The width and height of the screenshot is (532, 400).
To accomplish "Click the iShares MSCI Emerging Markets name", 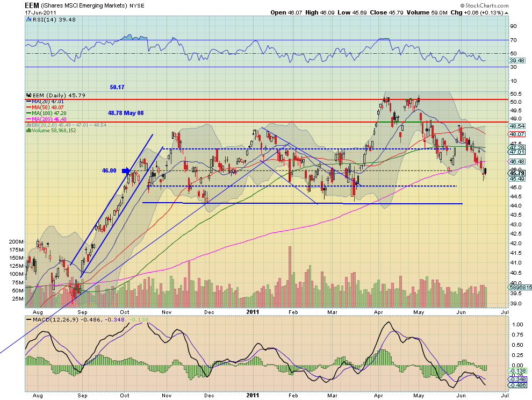I will pyautogui.click(x=84, y=6).
